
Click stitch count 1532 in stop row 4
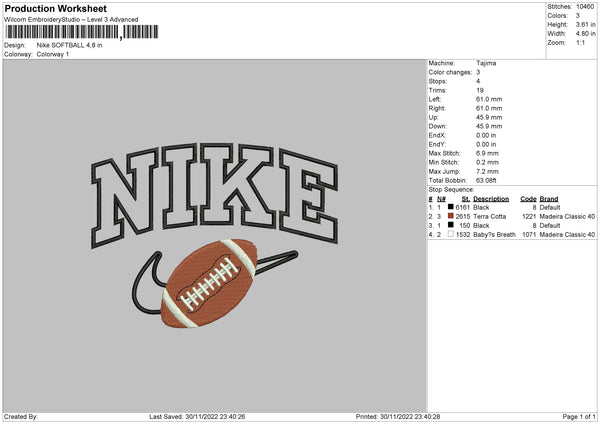463,235
